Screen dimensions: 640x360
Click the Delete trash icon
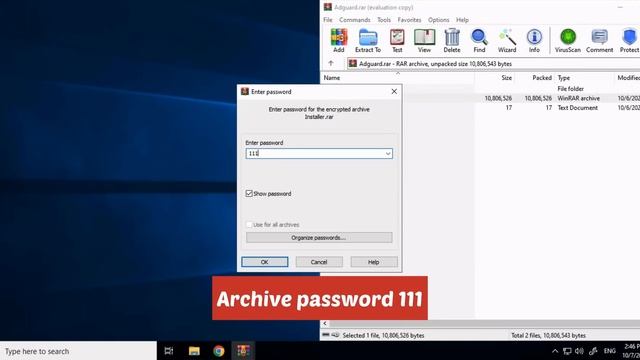tap(452, 40)
